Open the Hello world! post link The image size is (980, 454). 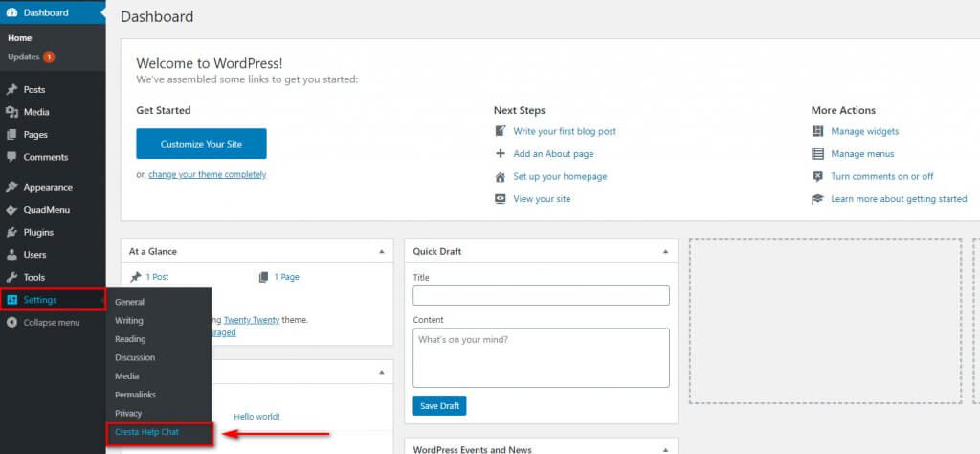pyautogui.click(x=256, y=417)
